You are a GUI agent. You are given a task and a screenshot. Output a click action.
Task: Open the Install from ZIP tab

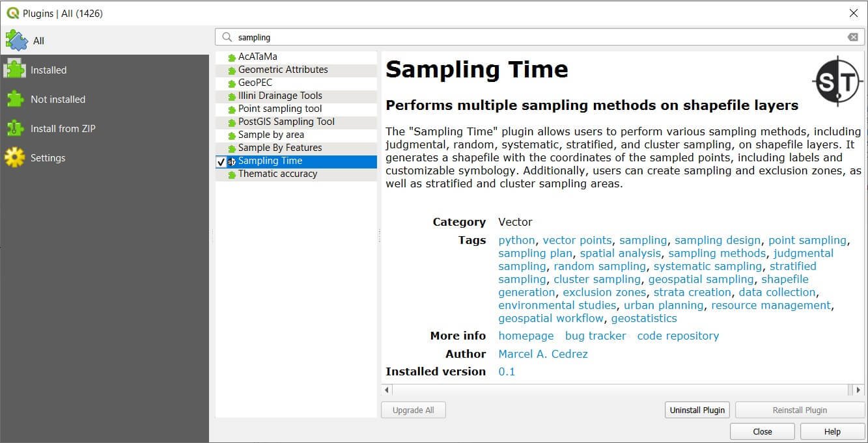click(104, 128)
